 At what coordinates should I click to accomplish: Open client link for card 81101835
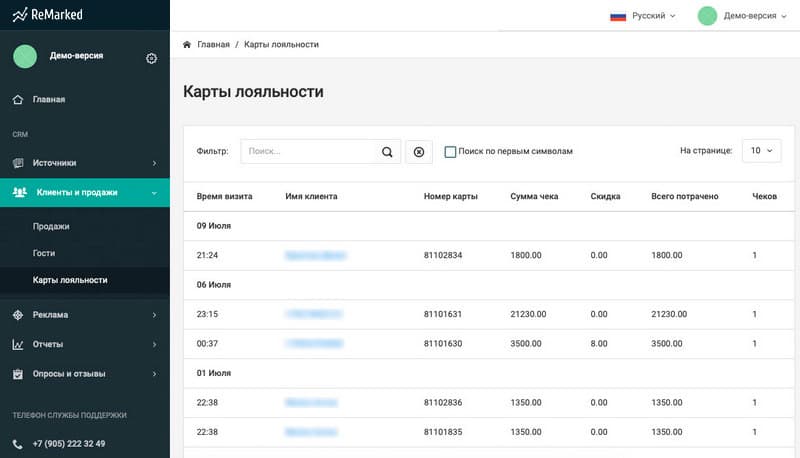tap(311, 432)
